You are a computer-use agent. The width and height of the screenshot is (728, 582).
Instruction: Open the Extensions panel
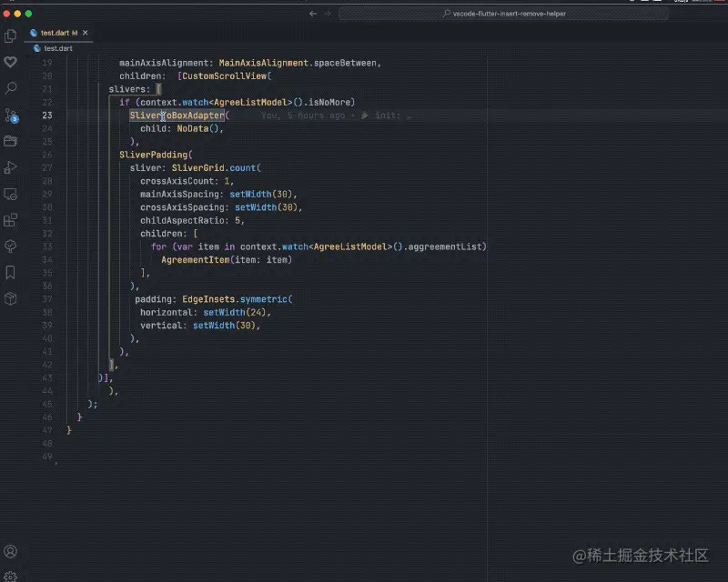point(11,220)
